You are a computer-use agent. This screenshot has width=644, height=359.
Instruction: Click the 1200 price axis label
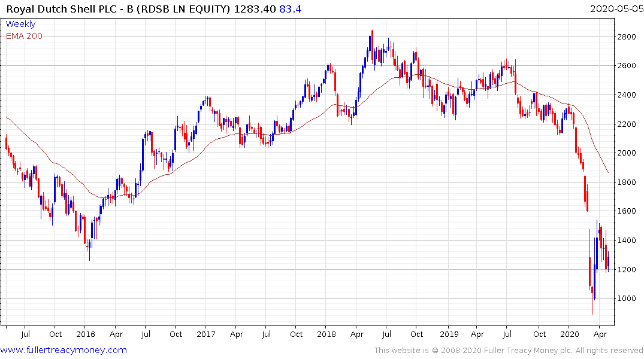tap(627, 269)
